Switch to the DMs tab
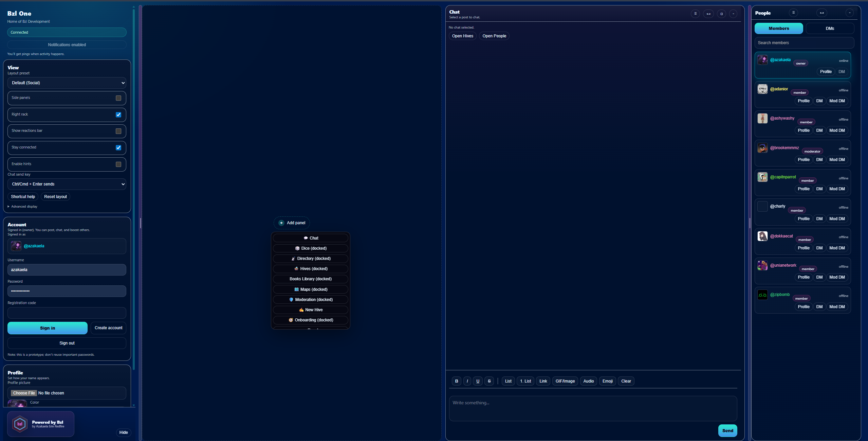 click(830, 29)
